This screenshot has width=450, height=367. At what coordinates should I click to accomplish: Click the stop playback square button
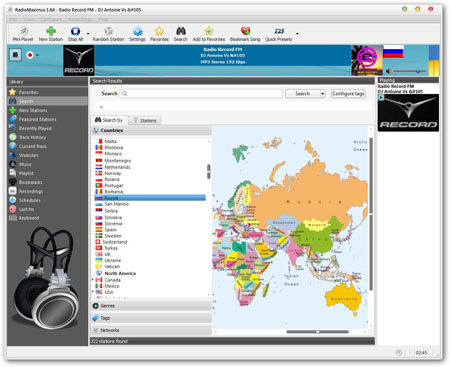(15, 55)
